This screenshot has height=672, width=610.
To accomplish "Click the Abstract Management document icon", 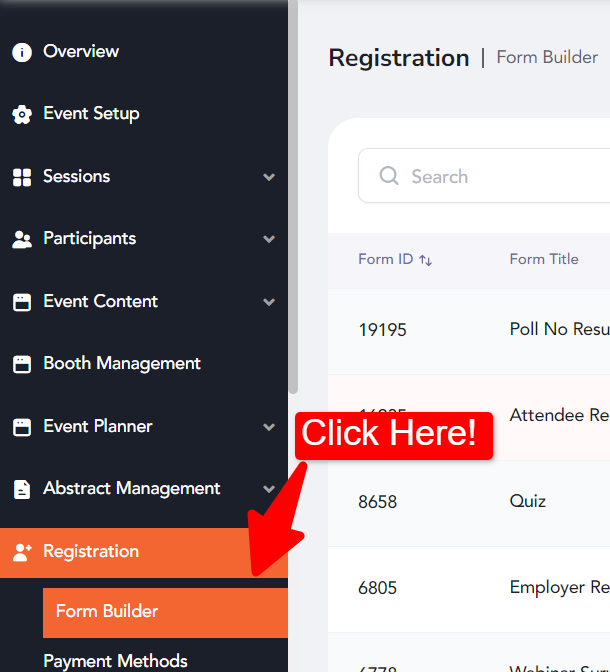I will [22, 489].
